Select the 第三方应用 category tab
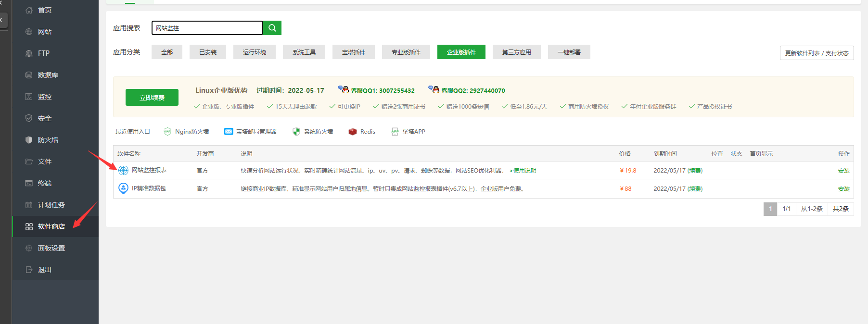The image size is (868, 324). [x=517, y=52]
